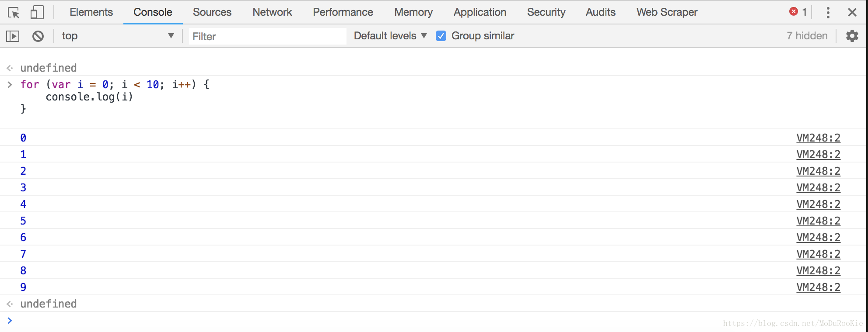Open VM248:2 link for output 9
This screenshot has width=868, height=332.
[818, 287]
